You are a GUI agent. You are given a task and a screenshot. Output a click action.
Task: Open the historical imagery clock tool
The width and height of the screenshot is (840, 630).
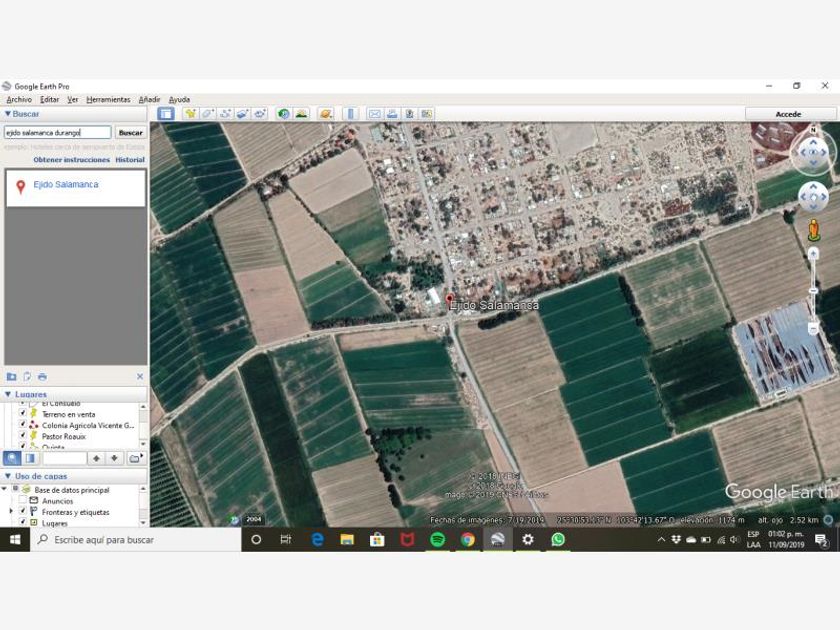[283, 114]
